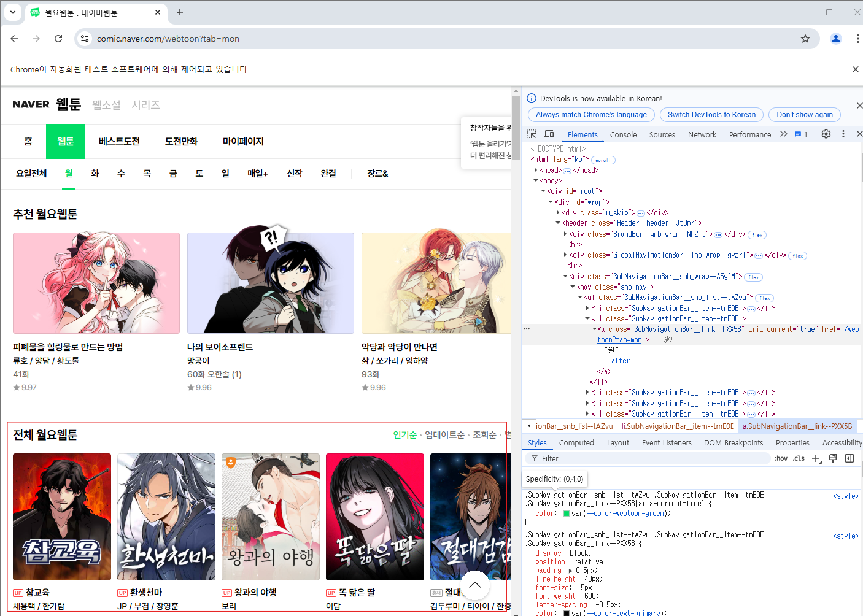
Task: Select the 화 weekday tab
Action: (x=95, y=174)
